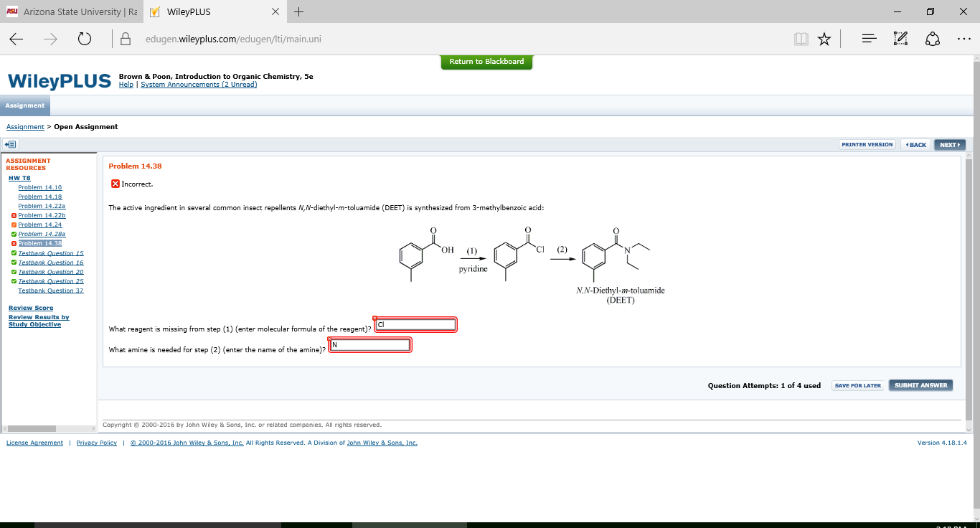Viewport: 980px width, 528px height.
Task: Minimize the browser window
Action: click(x=898, y=11)
